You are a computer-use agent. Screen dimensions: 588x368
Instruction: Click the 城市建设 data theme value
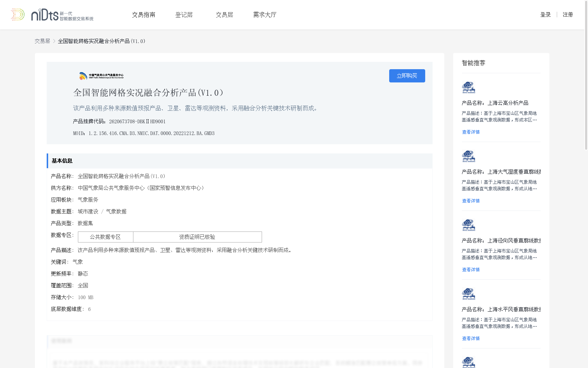(x=88, y=212)
